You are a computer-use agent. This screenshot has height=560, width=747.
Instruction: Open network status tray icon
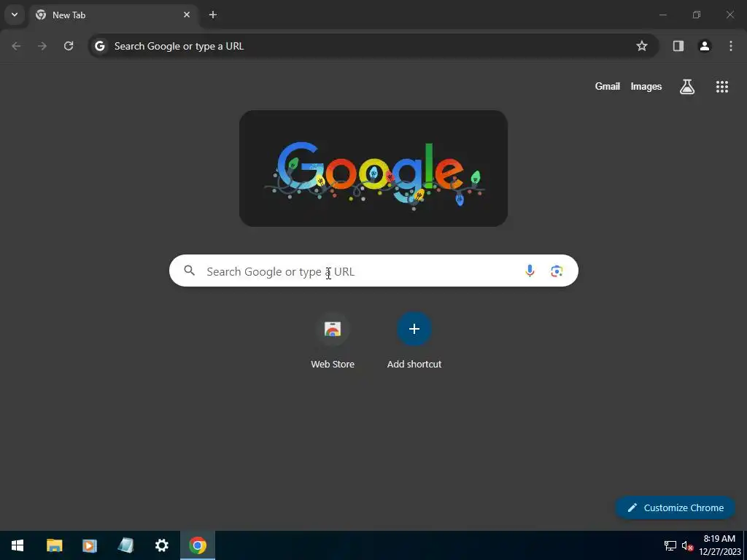coord(670,545)
